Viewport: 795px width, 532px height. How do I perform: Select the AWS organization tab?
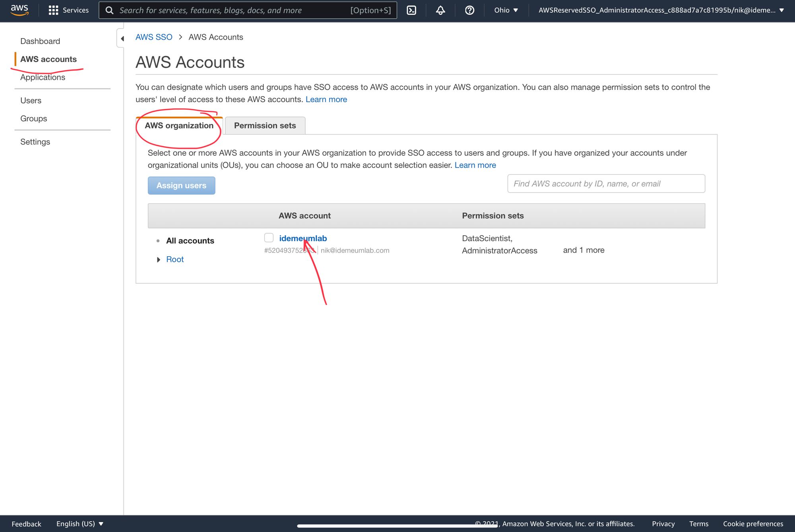[179, 126]
